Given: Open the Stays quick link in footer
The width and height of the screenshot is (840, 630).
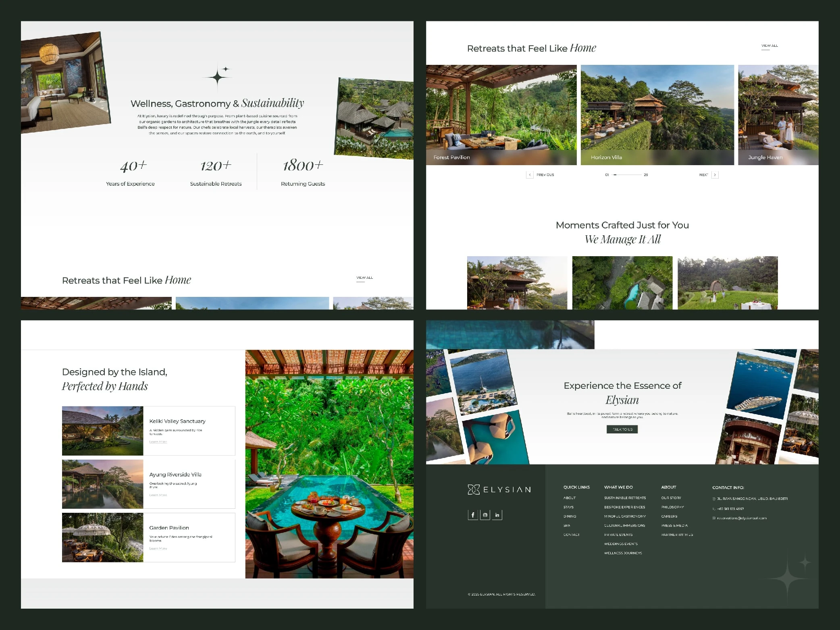Looking at the screenshot, I should click(x=568, y=507).
